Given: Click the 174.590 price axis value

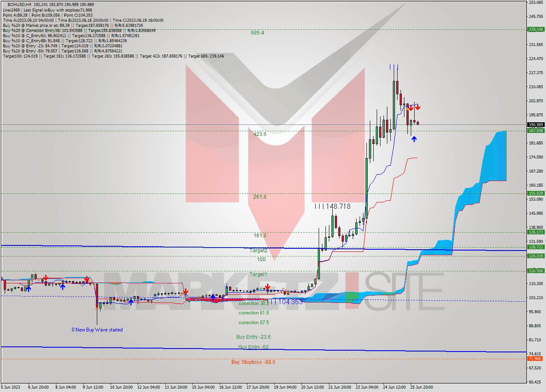Looking at the screenshot, I should coord(536,157).
